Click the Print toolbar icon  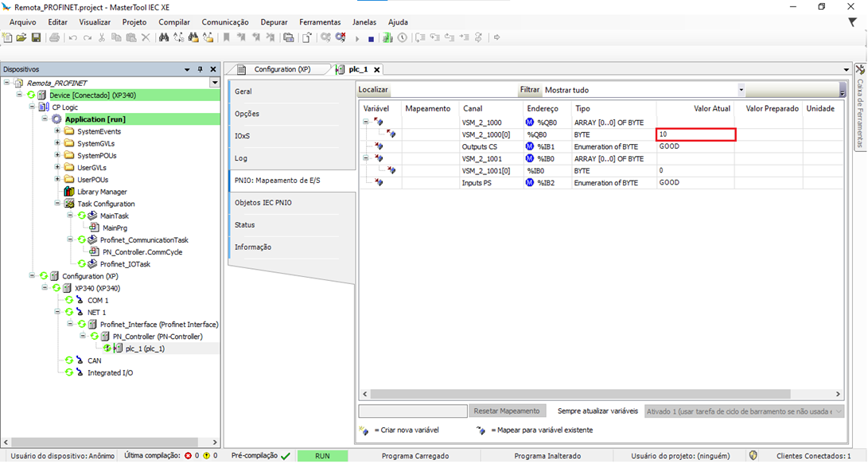pyautogui.click(x=55, y=37)
